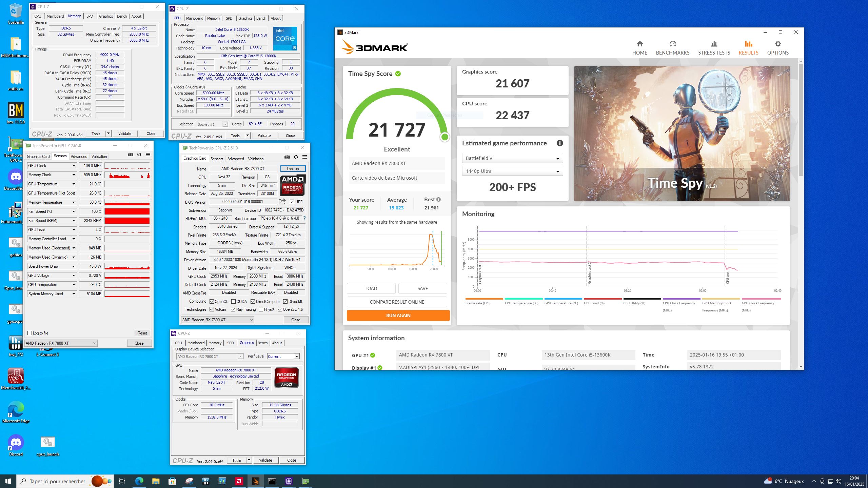Switch to Mainboard tab in CPU-Z CPU window
This screenshot has width=868, height=488.
195,18
